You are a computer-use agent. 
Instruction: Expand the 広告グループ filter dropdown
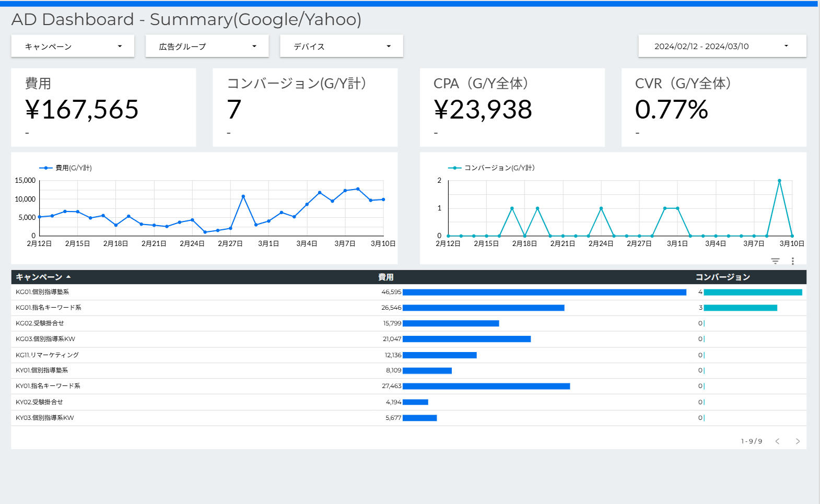tap(207, 46)
